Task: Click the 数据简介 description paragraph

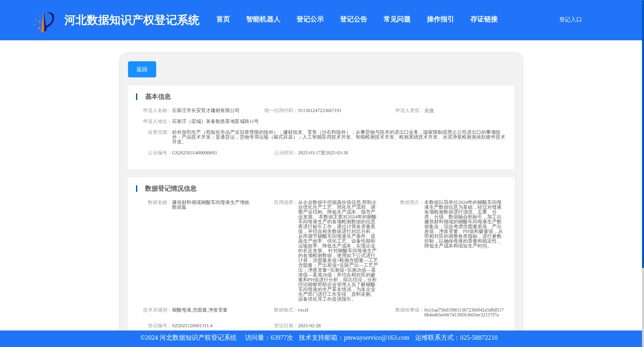Action: (x=464, y=224)
